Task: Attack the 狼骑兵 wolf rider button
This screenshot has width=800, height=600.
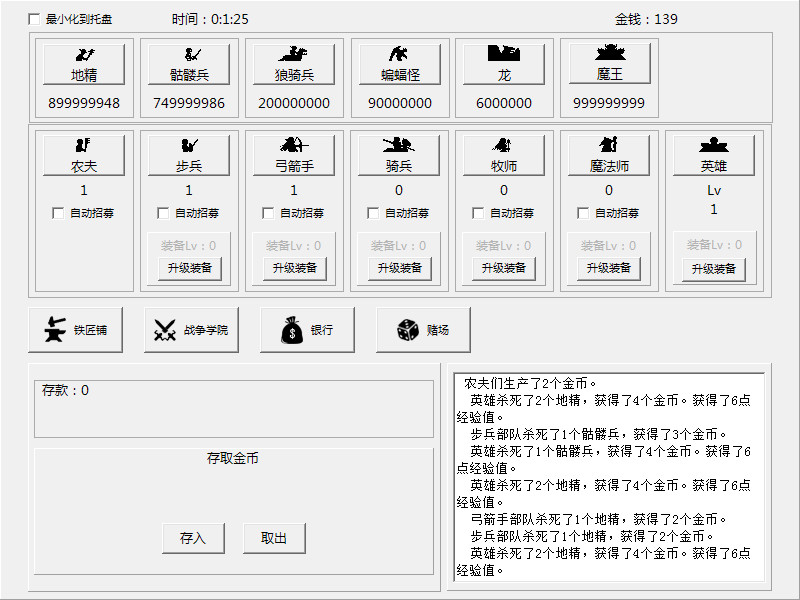Action: 294,64
